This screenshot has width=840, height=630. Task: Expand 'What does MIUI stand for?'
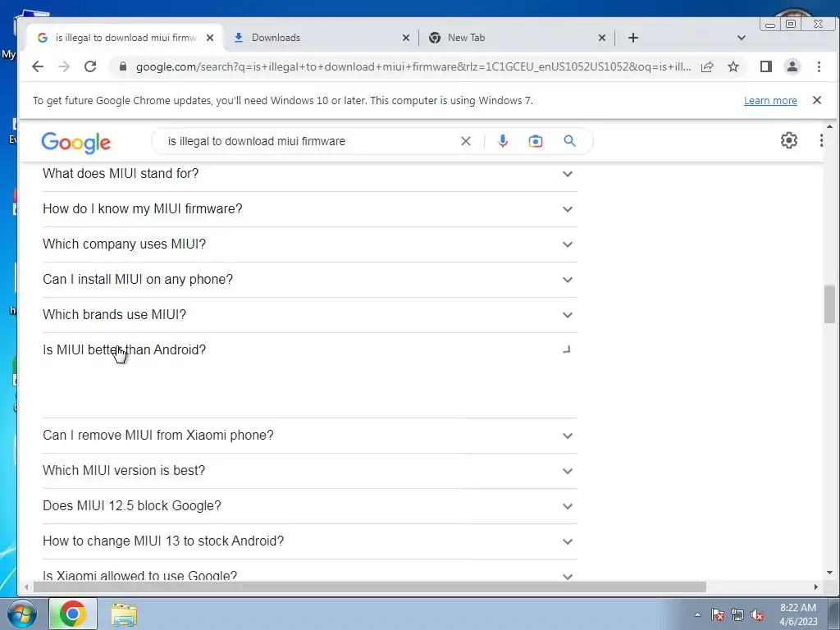(309, 174)
